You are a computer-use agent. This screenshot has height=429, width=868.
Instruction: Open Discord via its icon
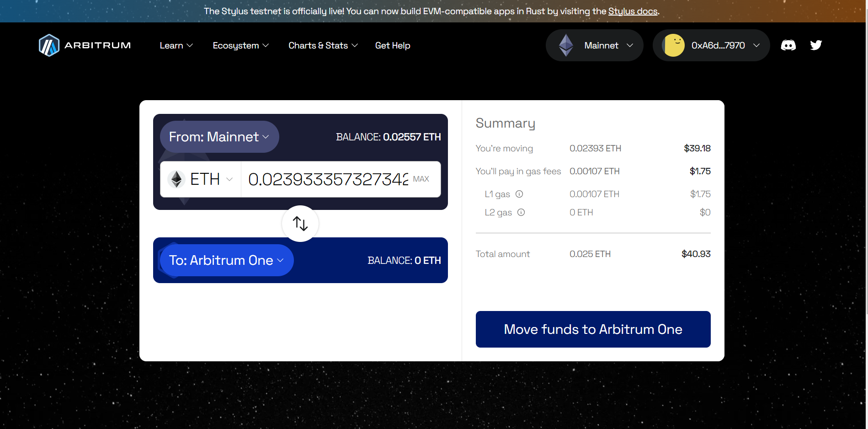coord(788,45)
